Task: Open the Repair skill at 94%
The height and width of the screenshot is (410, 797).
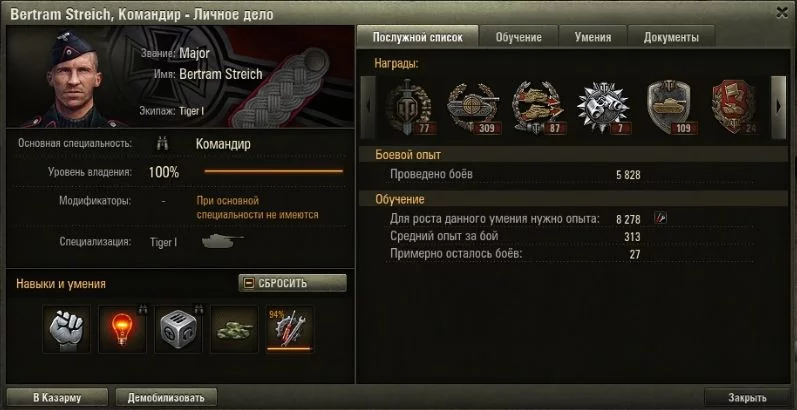Action: tap(290, 329)
